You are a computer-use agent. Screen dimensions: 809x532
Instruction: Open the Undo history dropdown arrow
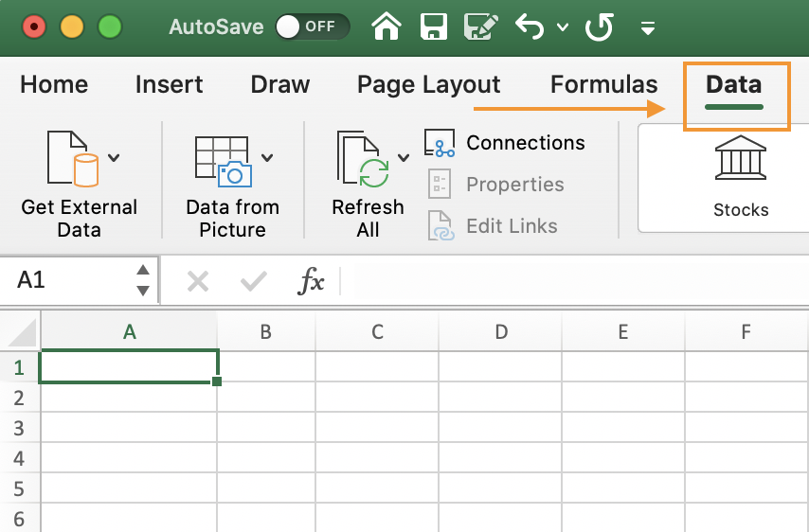(563, 27)
